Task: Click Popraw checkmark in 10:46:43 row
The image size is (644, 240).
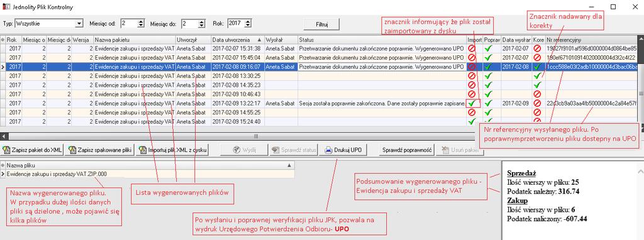Action: pos(488,94)
